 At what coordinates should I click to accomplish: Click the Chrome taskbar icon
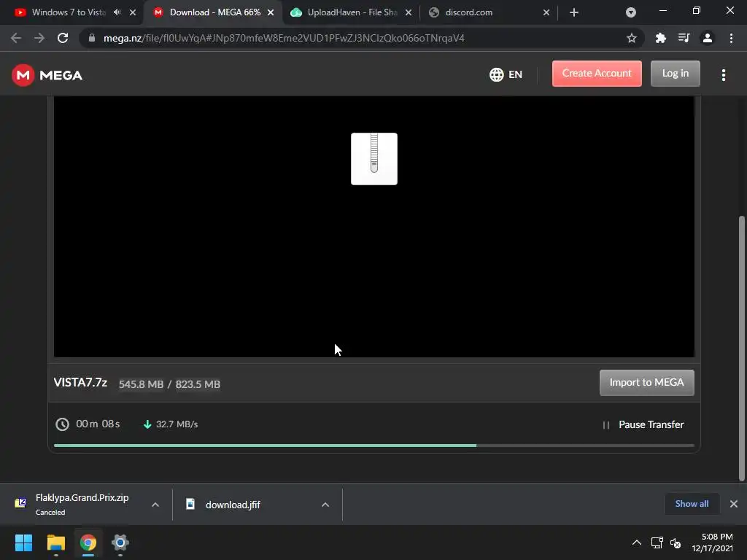(88, 542)
